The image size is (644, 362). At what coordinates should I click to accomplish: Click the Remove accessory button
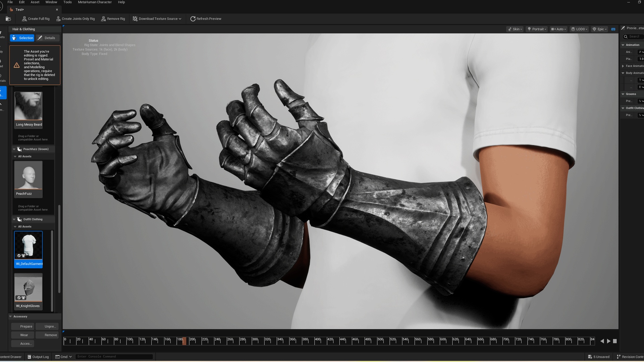tap(47, 335)
